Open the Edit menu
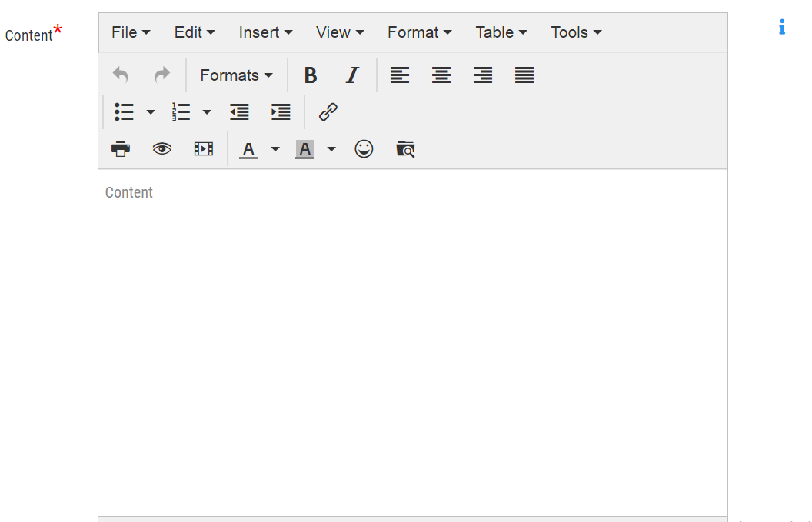The image size is (812, 522). pos(195,32)
